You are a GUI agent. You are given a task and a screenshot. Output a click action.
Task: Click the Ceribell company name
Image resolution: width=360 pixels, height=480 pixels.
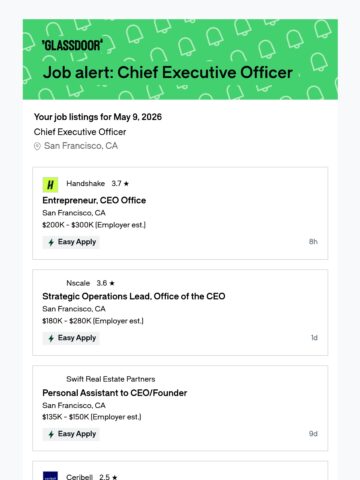(79, 477)
